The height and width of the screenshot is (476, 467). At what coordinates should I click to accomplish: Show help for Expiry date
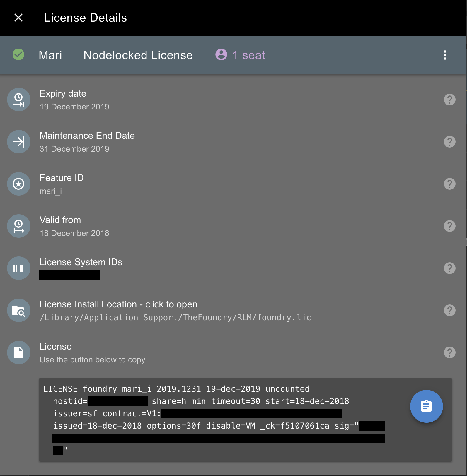449,100
